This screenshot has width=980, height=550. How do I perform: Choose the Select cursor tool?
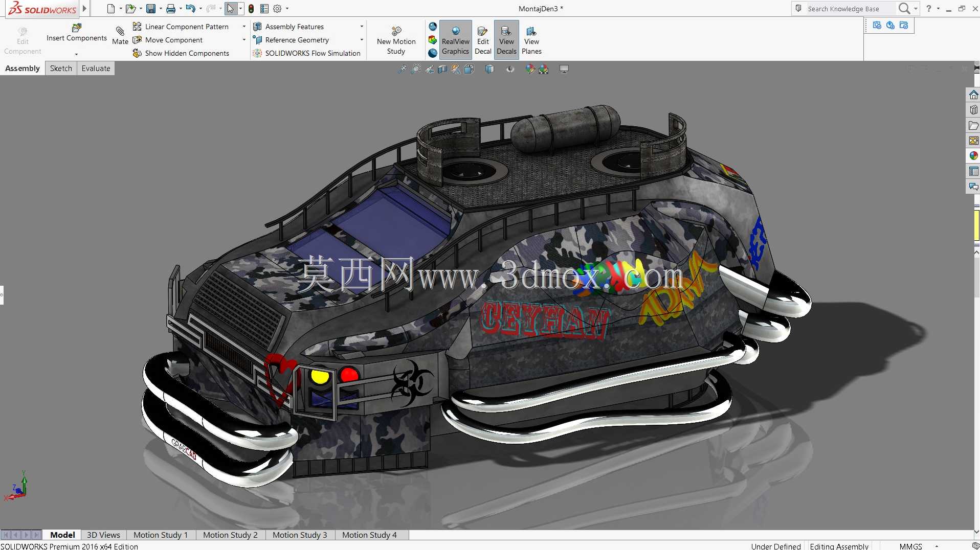pyautogui.click(x=231, y=9)
